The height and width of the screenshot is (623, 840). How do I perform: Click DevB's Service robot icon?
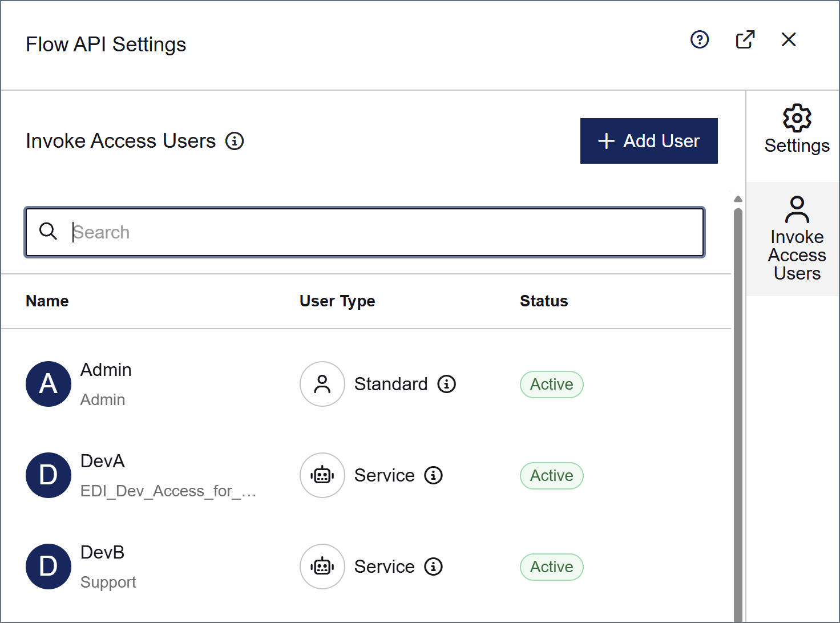(322, 567)
